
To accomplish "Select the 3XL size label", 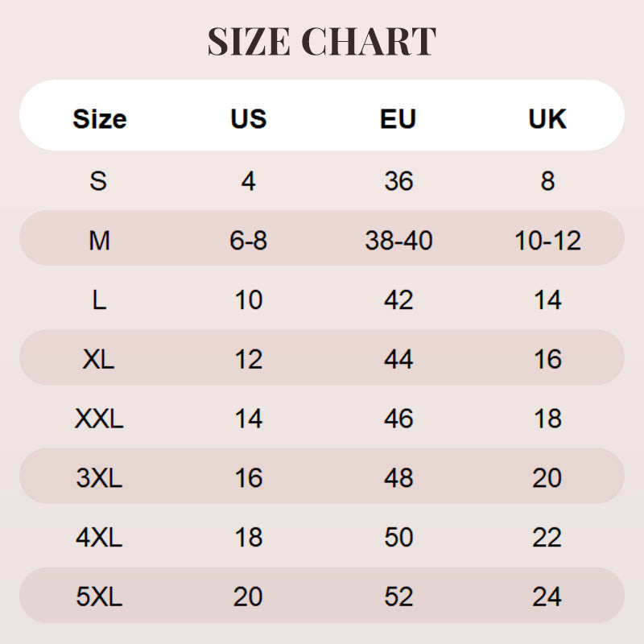I will click(98, 478).
